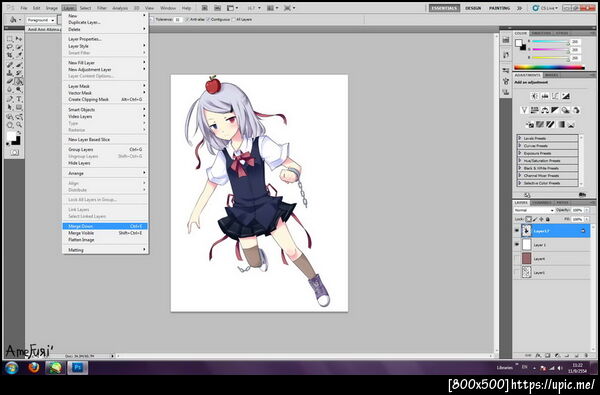Image resolution: width=600 pixels, height=395 pixels.
Task: Select the Lasso tool
Action: pyautogui.click(x=10, y=47)
